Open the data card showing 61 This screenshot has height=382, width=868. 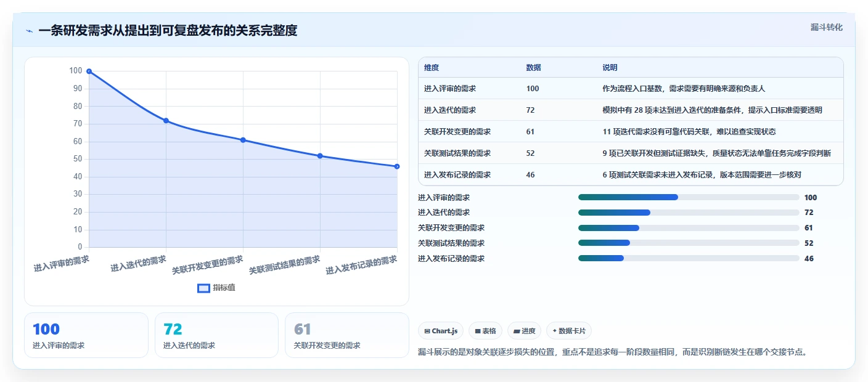tap(347, 335)
